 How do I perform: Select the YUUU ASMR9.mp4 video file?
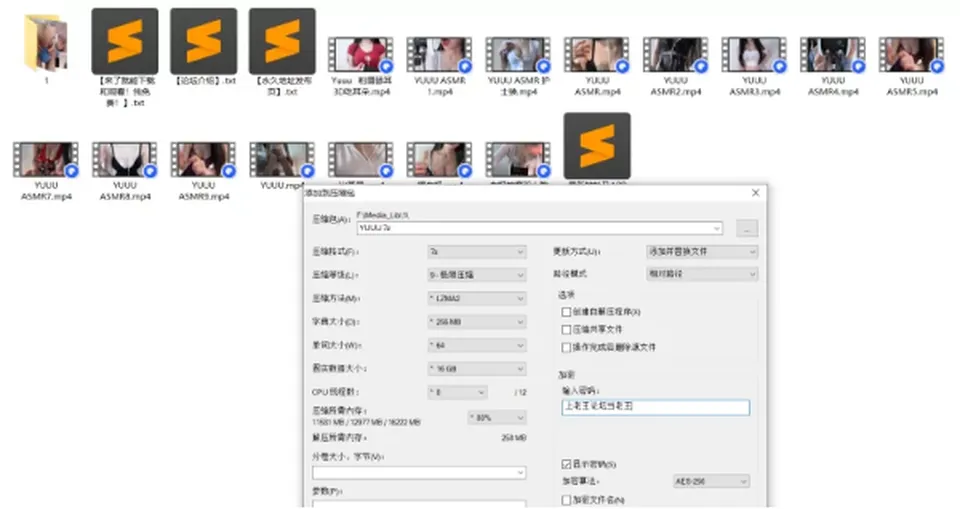click(x=203, y=160)
